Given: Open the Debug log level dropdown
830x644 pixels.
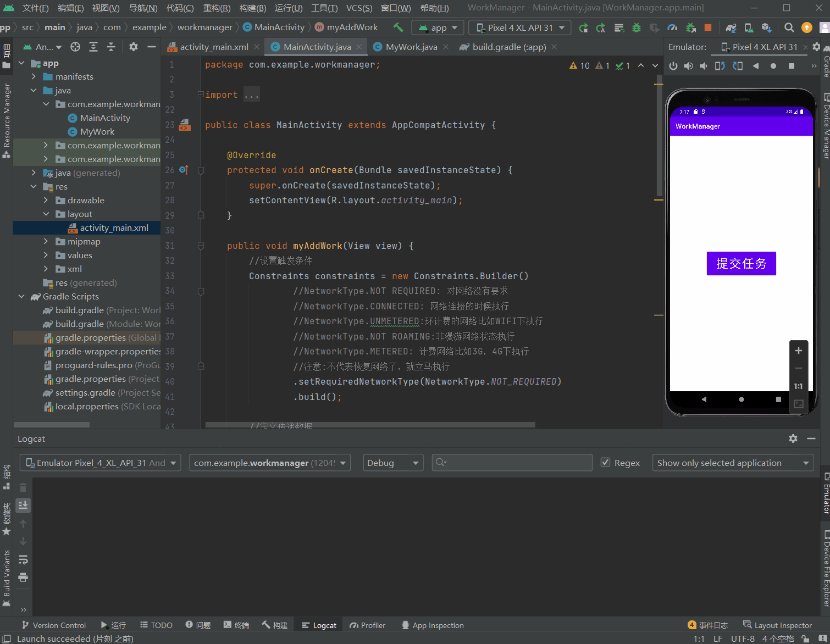Looking at the screenshot, I should (x=392, y=463).
